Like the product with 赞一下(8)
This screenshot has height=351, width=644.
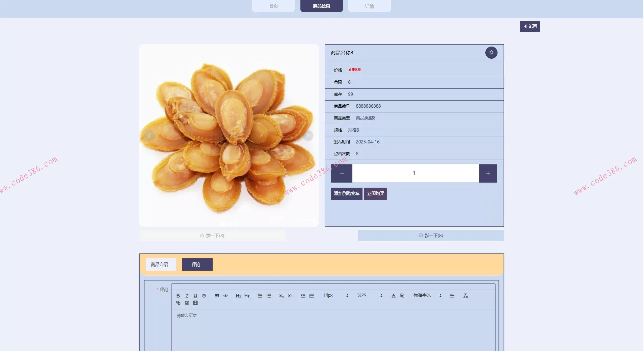(x=212, y=236)
